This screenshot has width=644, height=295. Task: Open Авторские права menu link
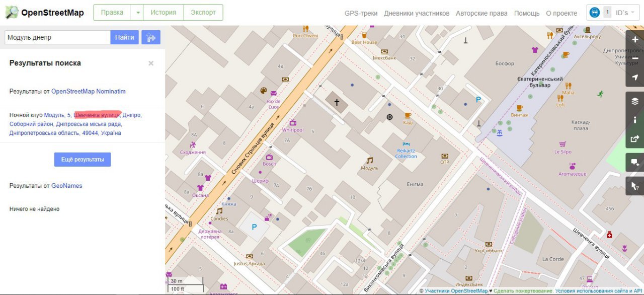click(481, 14)
